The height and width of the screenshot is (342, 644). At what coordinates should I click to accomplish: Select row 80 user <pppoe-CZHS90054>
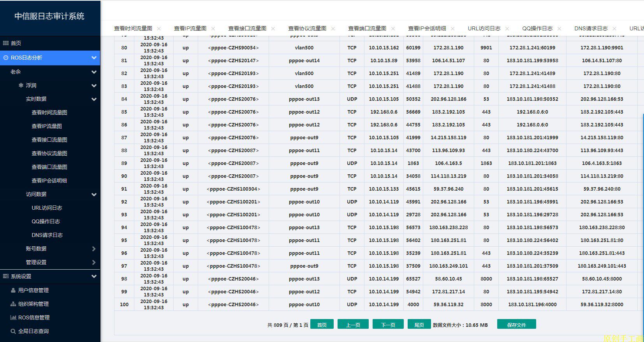(x=233, y=48)
